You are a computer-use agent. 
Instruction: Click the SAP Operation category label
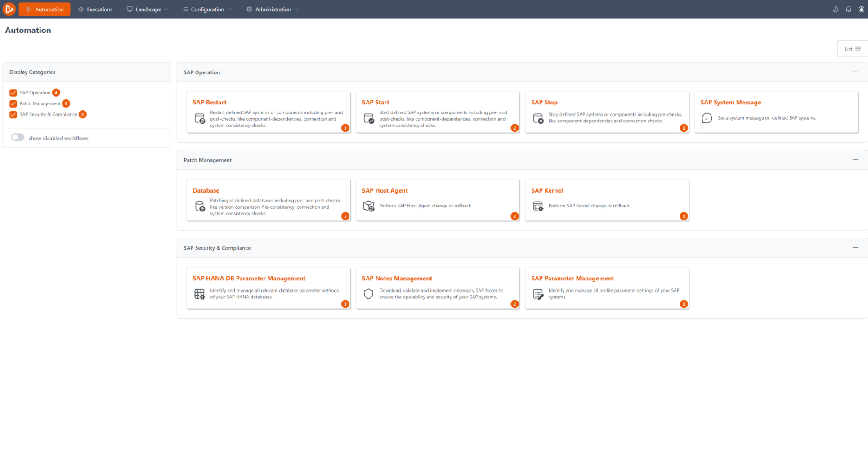[35, 93]
